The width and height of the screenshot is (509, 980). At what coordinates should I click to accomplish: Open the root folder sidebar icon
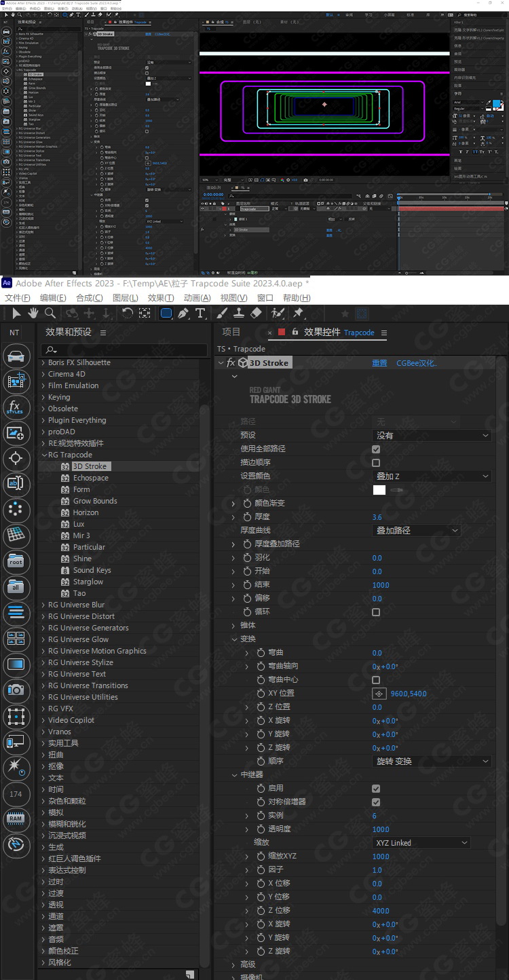point(16,561)
